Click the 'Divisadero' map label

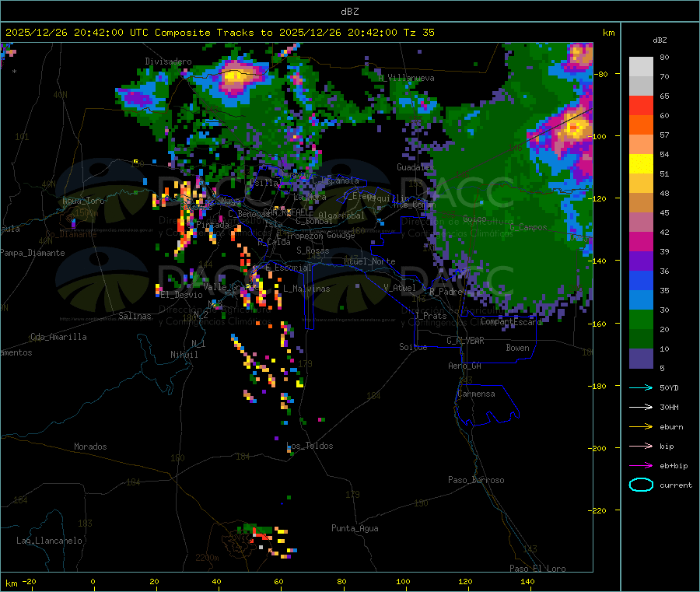(x=168, y=61)
